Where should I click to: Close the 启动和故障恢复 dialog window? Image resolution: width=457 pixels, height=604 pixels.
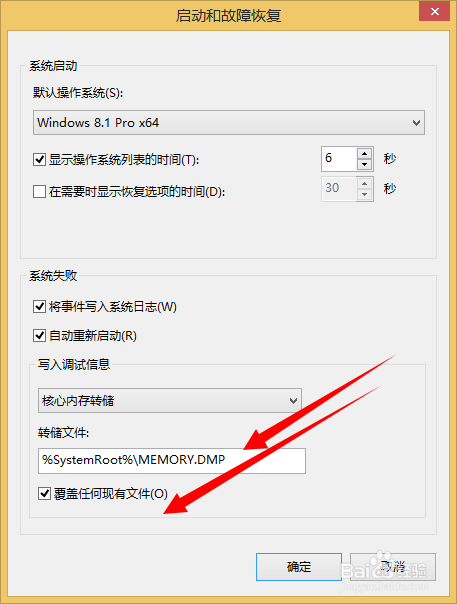435,12
